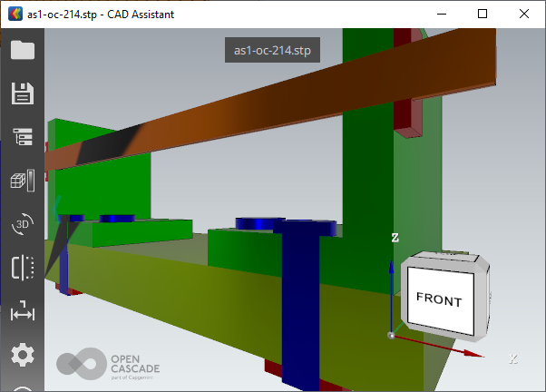Maximize the CAD Assistant window
This screenshot has height=392, width=546.
(x=483, y=14)
